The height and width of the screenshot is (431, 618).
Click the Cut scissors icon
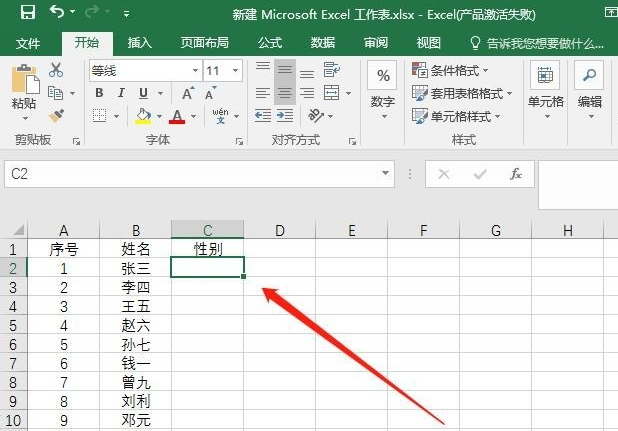[56, 70]
